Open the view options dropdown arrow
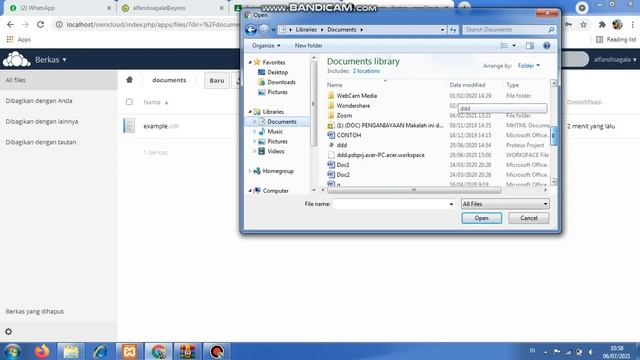 (x=514, y=46)
